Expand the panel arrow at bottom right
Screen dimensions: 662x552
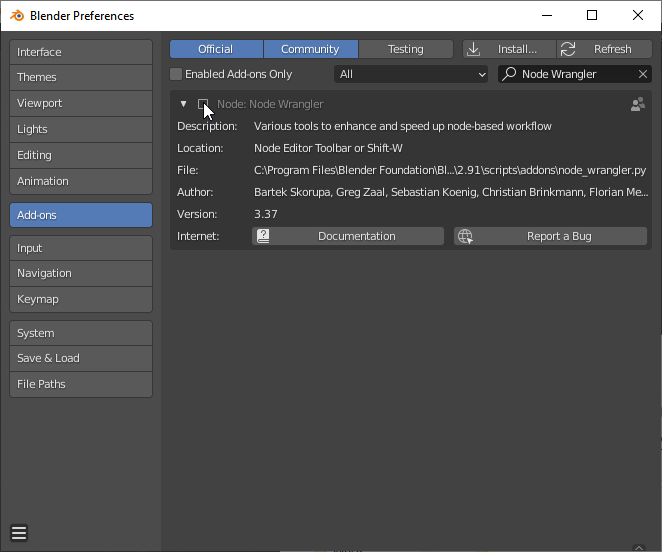(x=639, y=548)
